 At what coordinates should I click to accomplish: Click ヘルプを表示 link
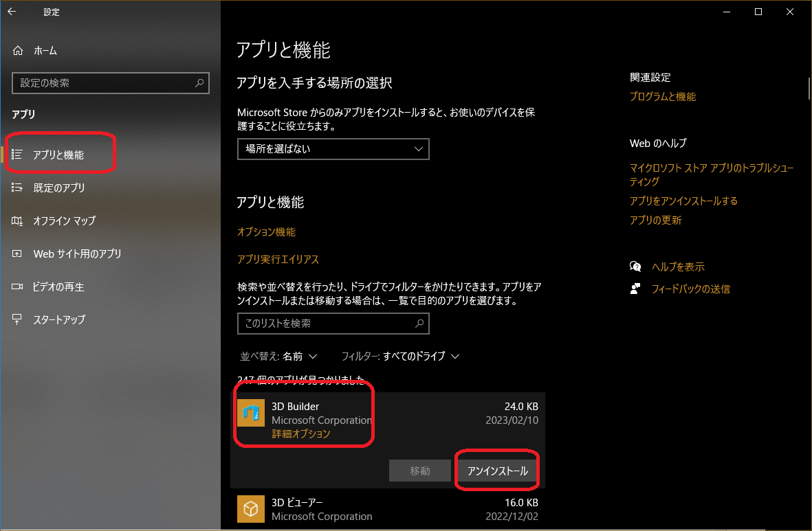pos(678,267)
